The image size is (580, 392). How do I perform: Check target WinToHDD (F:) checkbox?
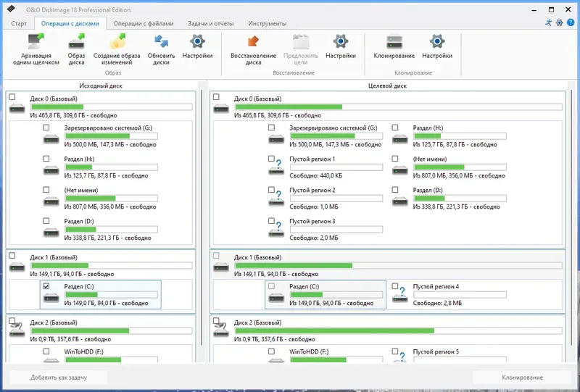pyautogui.click(x=271, y=351)
